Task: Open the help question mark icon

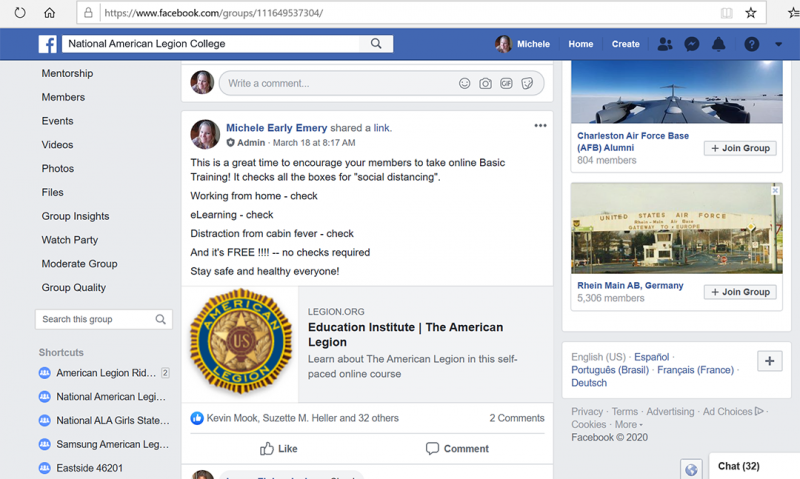Action: click(x=751, y=44)
